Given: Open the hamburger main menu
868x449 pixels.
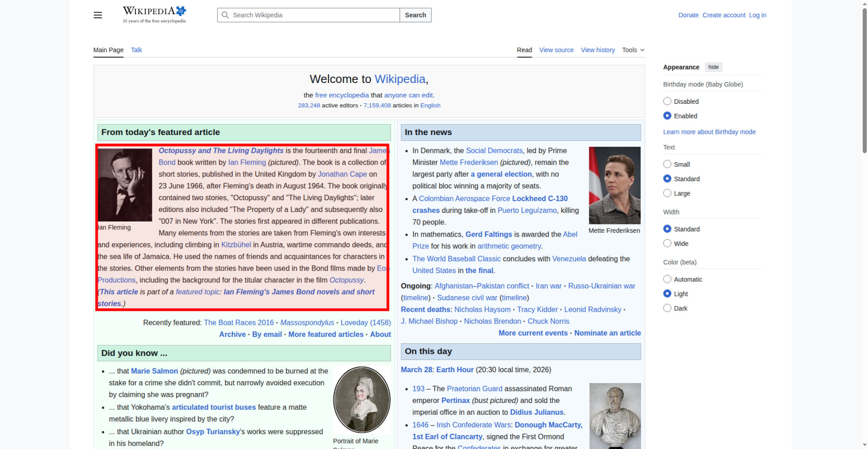Looking at the screenshot, I should 98,15.
